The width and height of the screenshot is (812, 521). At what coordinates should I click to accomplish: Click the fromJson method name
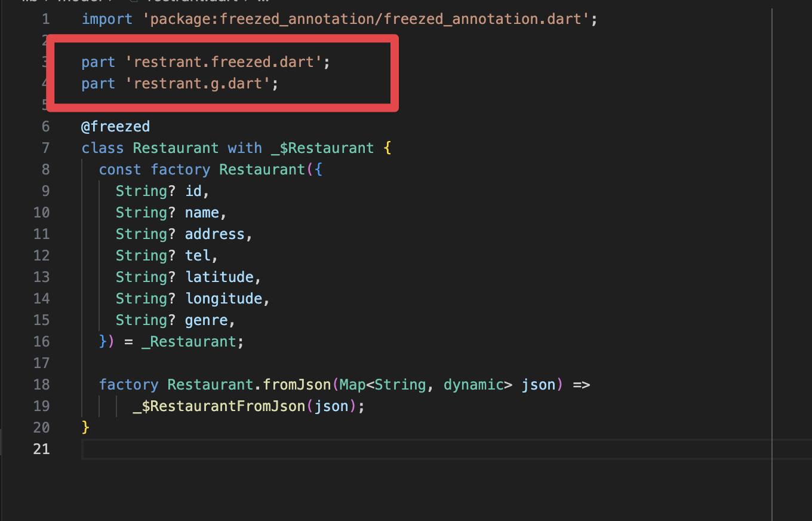[x=297, y=385]
